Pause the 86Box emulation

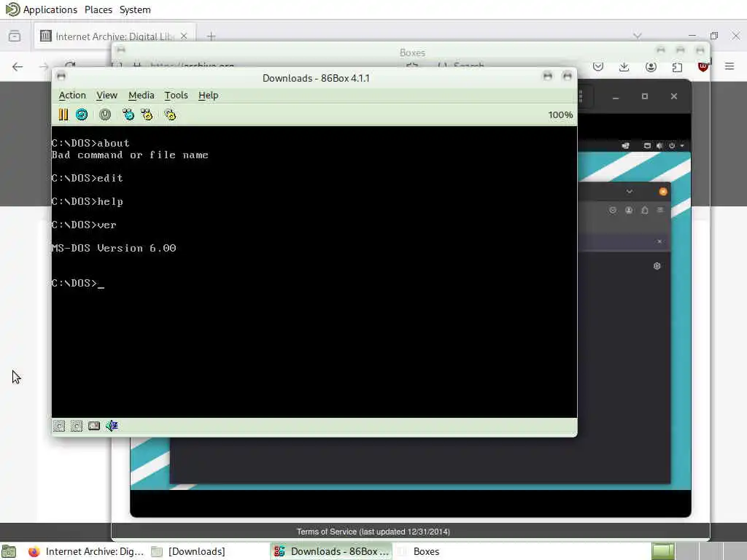[x=63, y=114]
